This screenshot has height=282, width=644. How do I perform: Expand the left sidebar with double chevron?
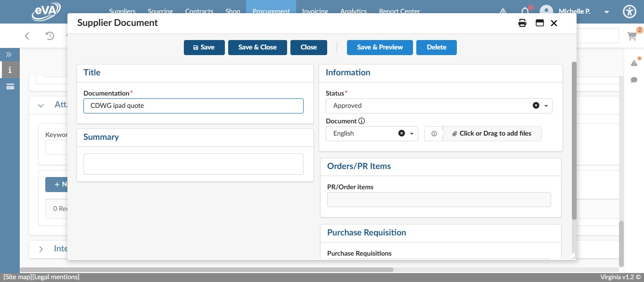pos(8,54)
